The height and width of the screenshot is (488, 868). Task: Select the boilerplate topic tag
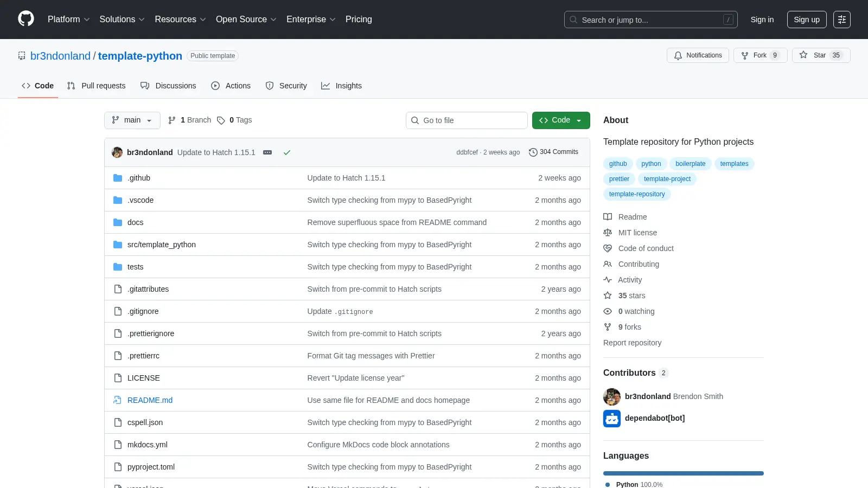point(690,164)
